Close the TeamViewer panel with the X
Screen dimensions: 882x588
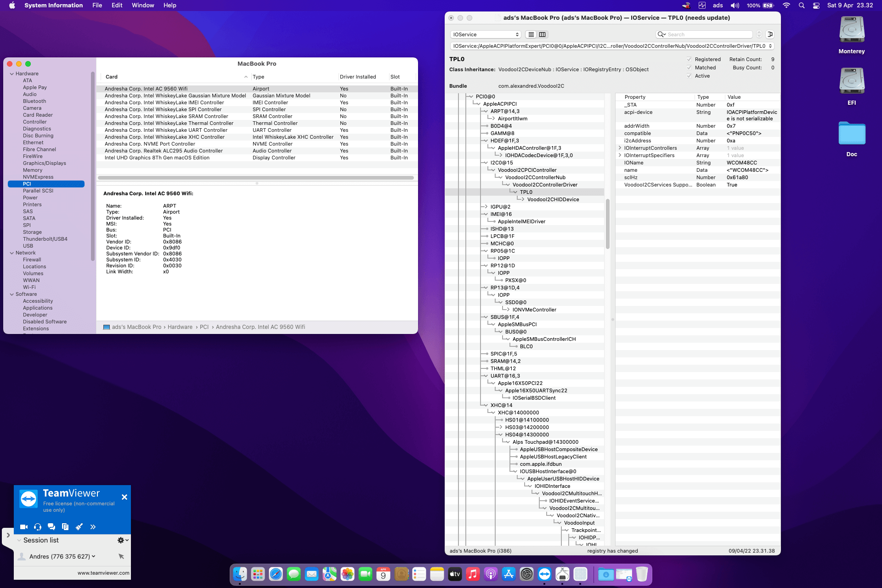coord(124,497)
